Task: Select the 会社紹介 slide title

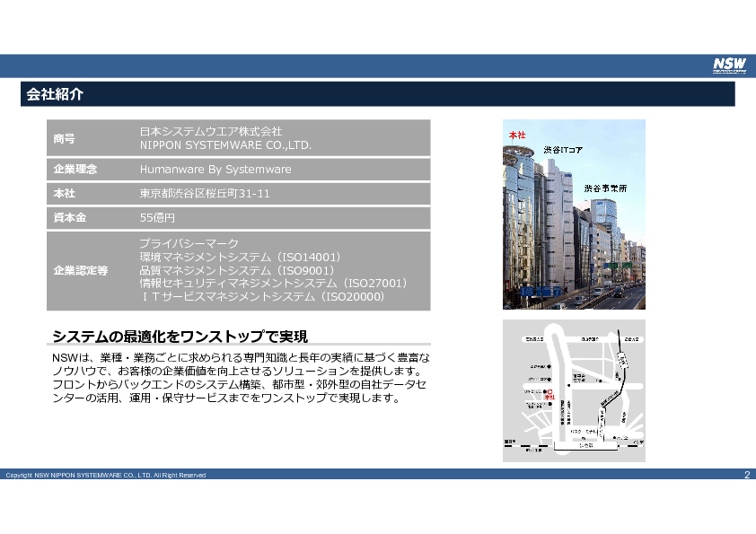Action: [56, 94]
